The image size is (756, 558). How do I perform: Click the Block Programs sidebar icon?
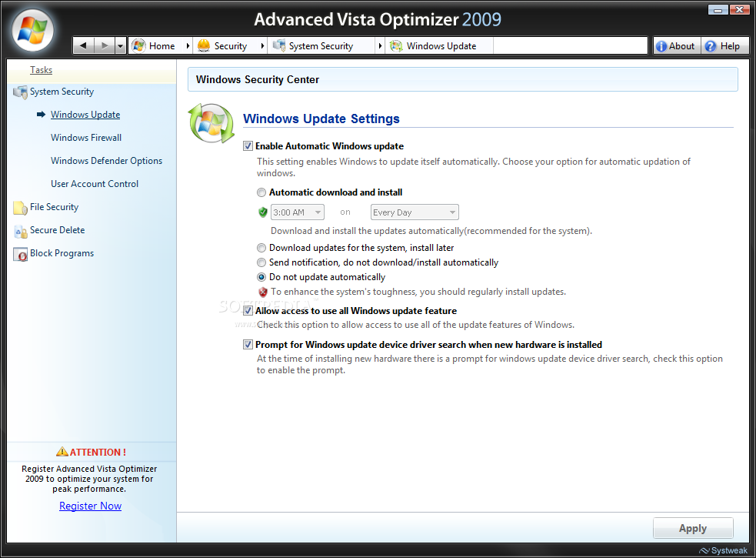click(x=20, y=255)
